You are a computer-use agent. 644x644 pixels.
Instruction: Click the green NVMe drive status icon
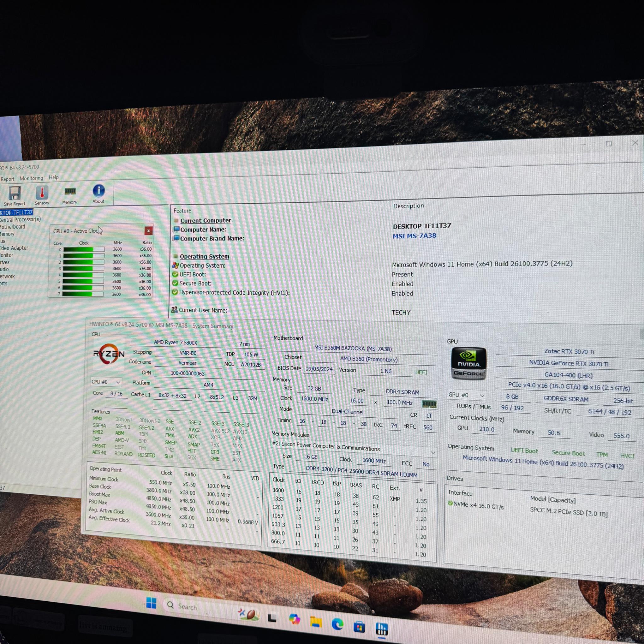450,503
